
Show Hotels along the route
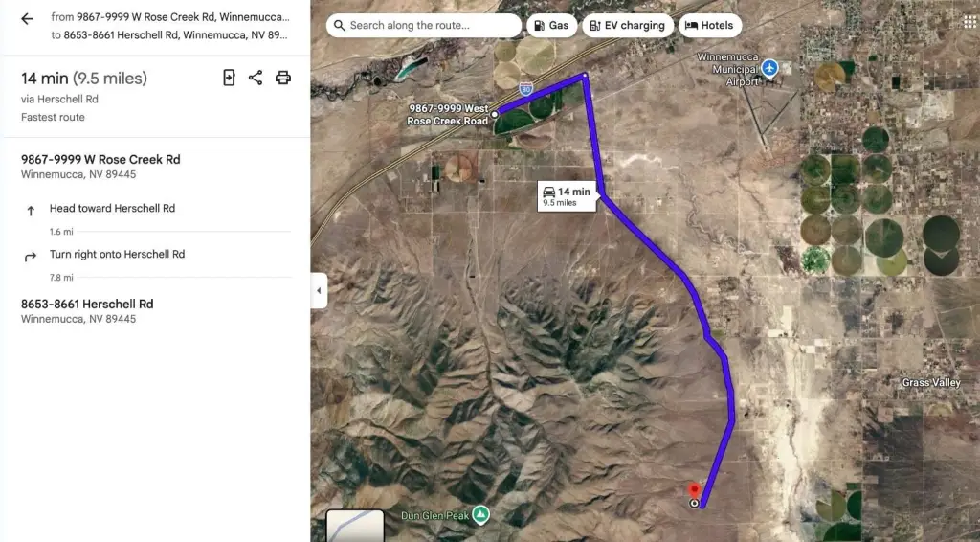point(710,26)
